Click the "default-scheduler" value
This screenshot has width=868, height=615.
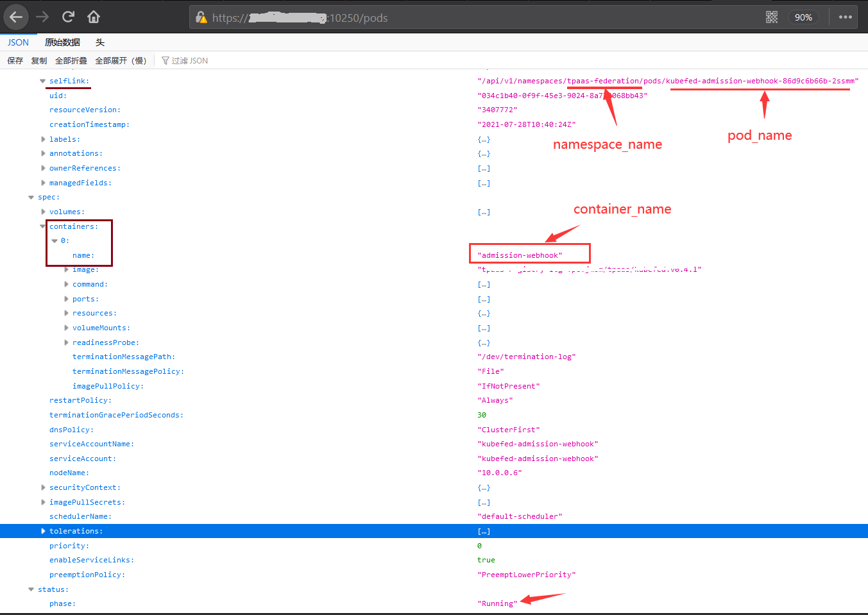click(x=520, y=516)
